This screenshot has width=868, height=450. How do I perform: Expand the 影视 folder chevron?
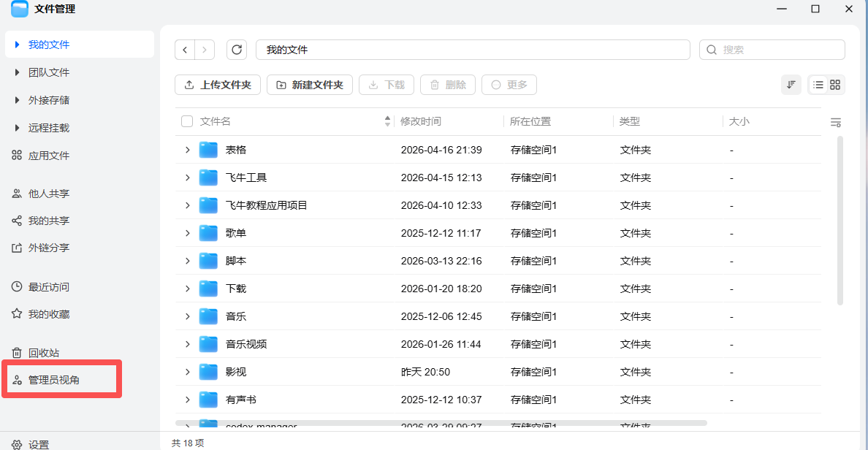187,372
